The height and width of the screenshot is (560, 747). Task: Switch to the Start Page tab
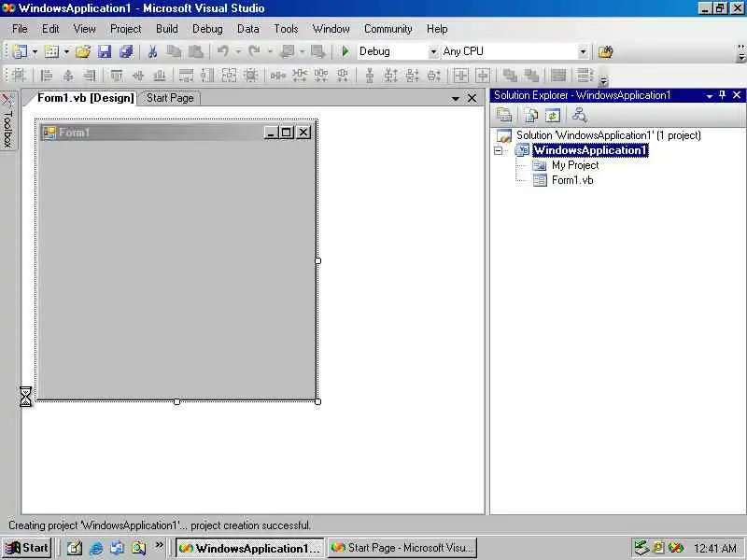[x=170, y=98]
